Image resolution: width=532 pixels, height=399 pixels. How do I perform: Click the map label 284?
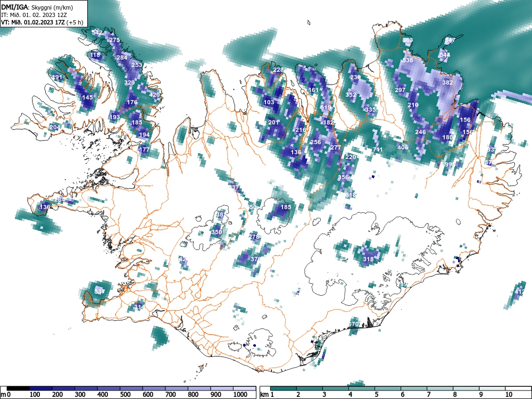coord(122,57)
